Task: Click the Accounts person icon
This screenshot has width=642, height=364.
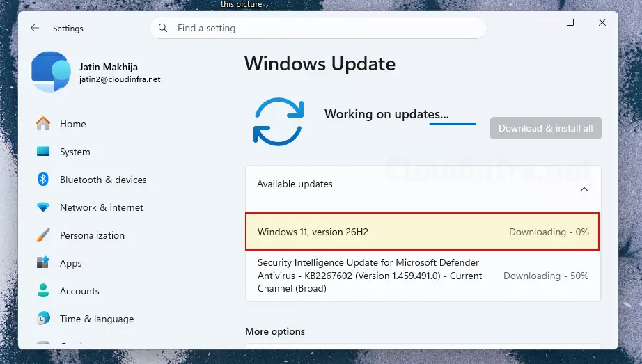Action: [x=43, y=290]
